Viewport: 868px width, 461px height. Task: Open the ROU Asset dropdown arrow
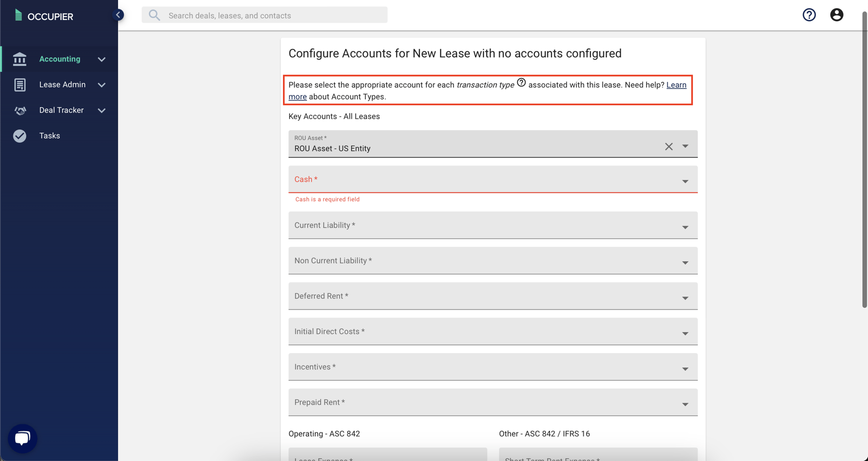click(685, 146)
